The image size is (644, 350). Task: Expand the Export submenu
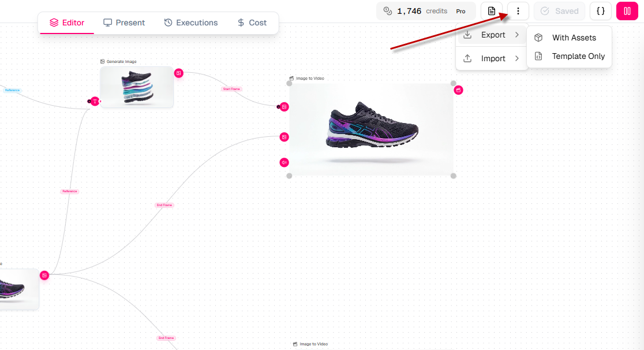(492, 35)
